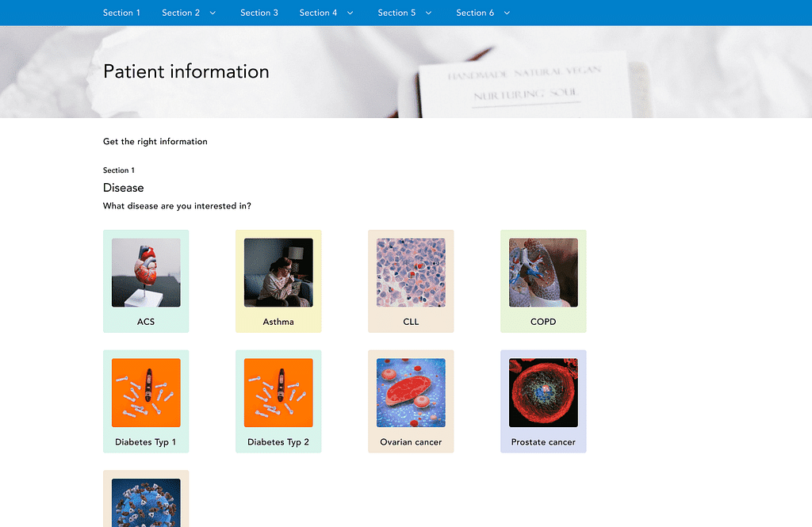Click the Ovarian cancer cell image
812x527 pixels.
[411, 393]
